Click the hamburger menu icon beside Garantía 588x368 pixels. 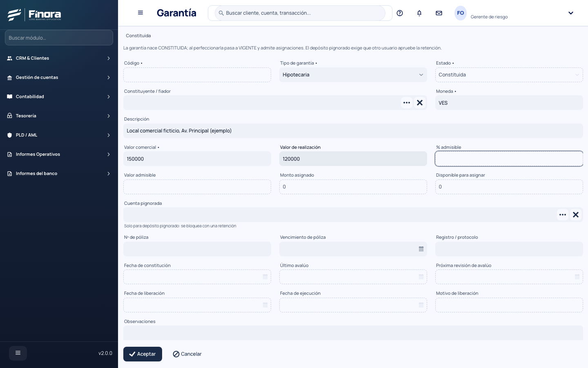tap(140, 13)
